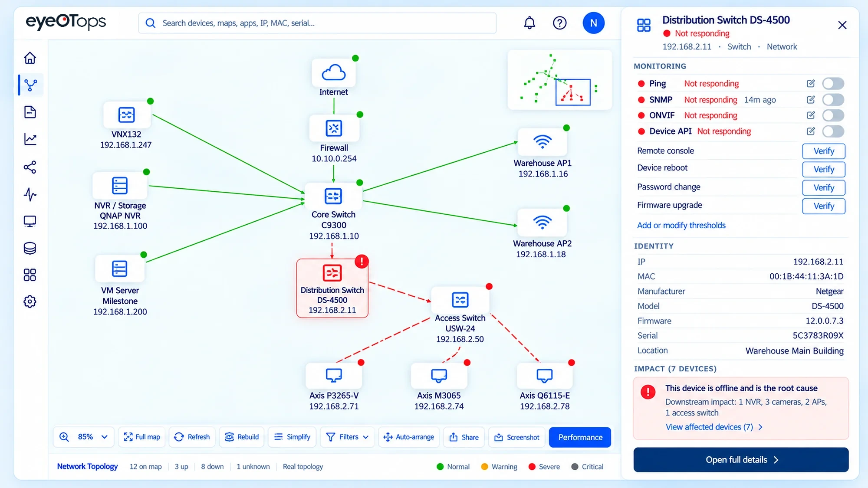Refresh the topology map
The image size is (868, 488).
(x=192, y=437)
